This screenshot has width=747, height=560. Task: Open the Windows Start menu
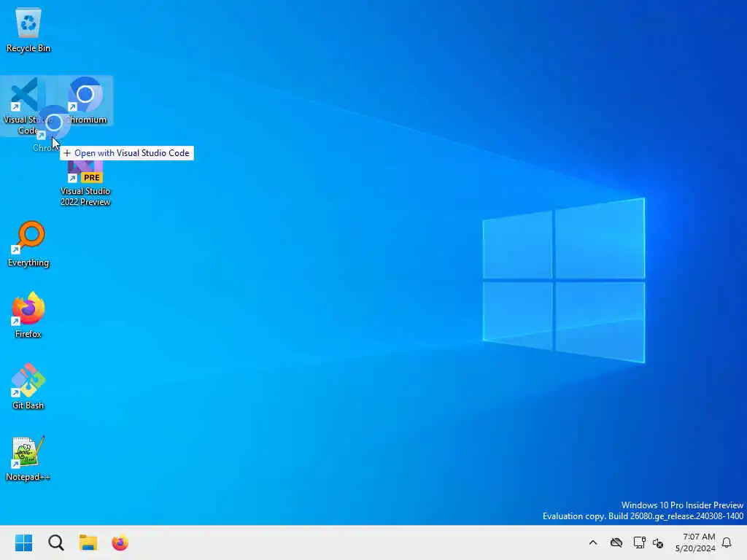[24, 542]
